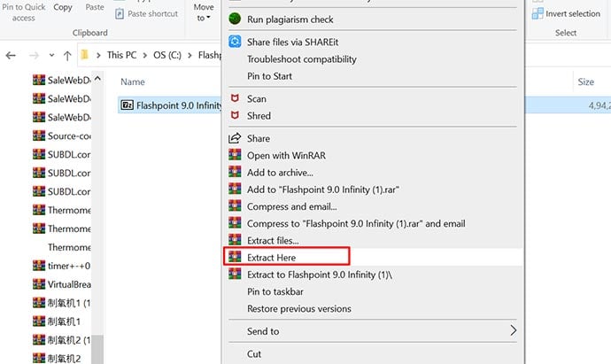Click OS (C:) in breadcrumb
The height and width of the screenshot is (364, 611).
point(167,55)
